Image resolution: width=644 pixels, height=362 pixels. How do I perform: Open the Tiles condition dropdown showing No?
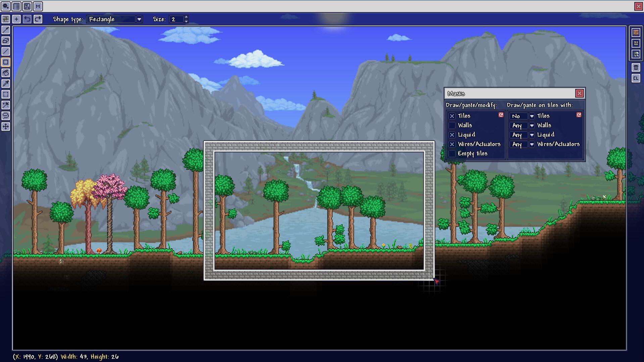coord(522,116)
